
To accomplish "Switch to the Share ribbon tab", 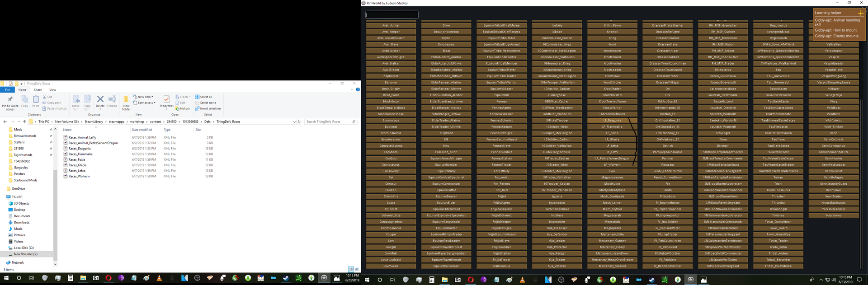I will (x=38, y=89).
